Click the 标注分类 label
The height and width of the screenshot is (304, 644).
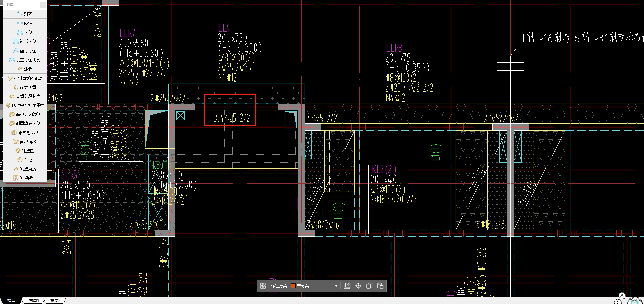(279, 286)
